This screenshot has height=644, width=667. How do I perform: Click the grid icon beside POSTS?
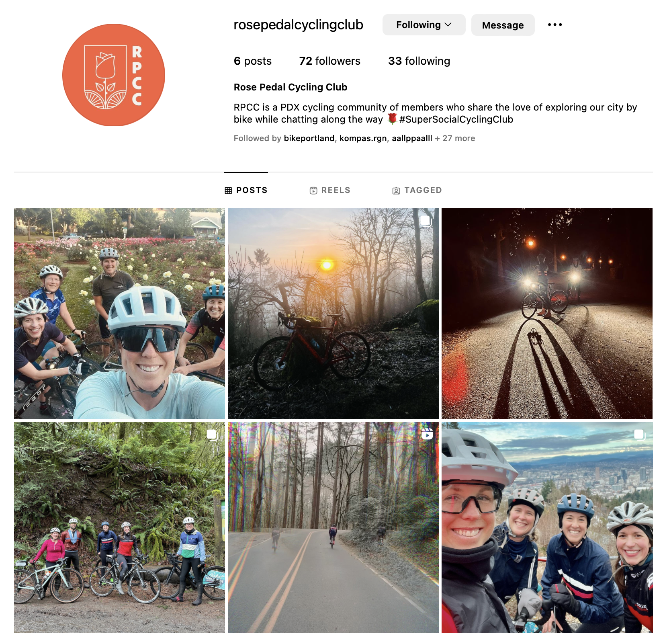[x=228, y=191]
